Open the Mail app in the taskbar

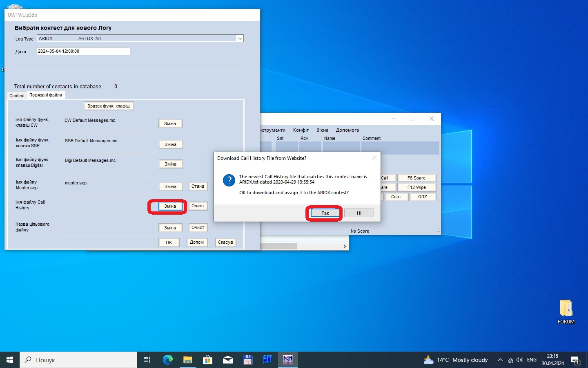pos(227,360)
